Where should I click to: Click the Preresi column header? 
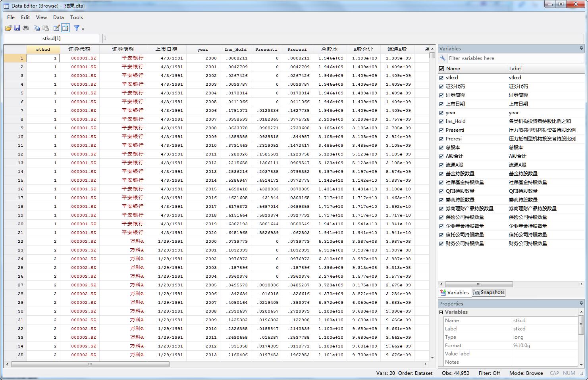[297, 49]
